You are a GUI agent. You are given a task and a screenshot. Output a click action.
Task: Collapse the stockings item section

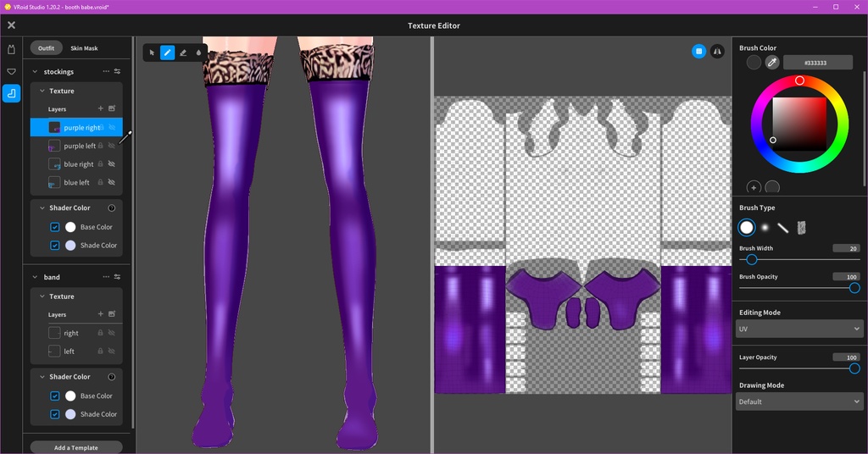tap(35, 71)
